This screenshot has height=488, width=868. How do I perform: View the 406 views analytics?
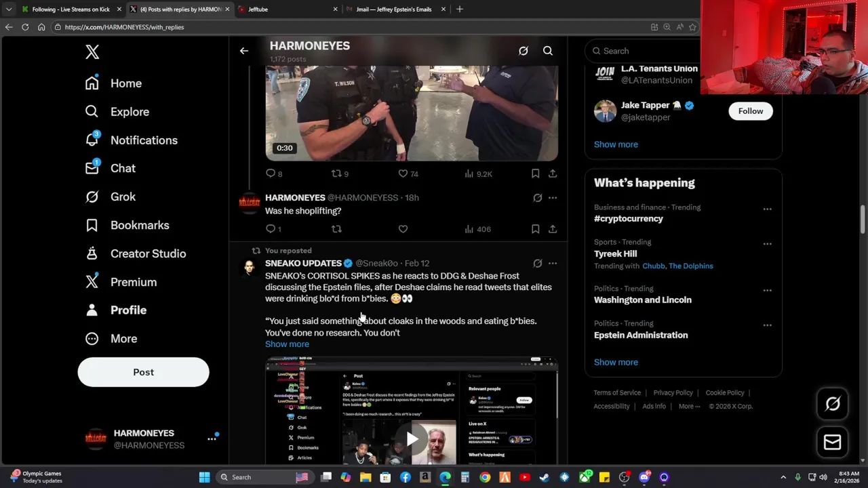477,229
